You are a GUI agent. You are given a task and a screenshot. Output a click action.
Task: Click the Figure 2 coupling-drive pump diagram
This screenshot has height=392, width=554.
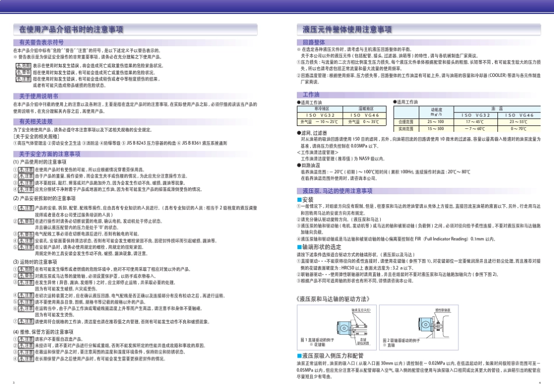(433, 324)
